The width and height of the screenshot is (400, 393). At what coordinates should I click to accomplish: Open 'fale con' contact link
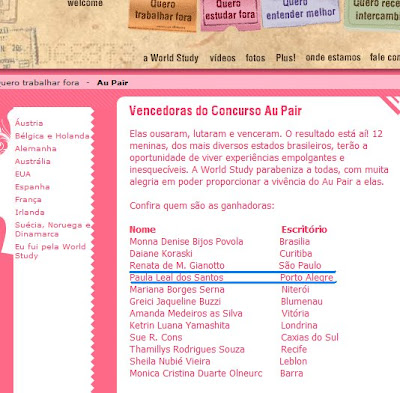pos(385,57)
